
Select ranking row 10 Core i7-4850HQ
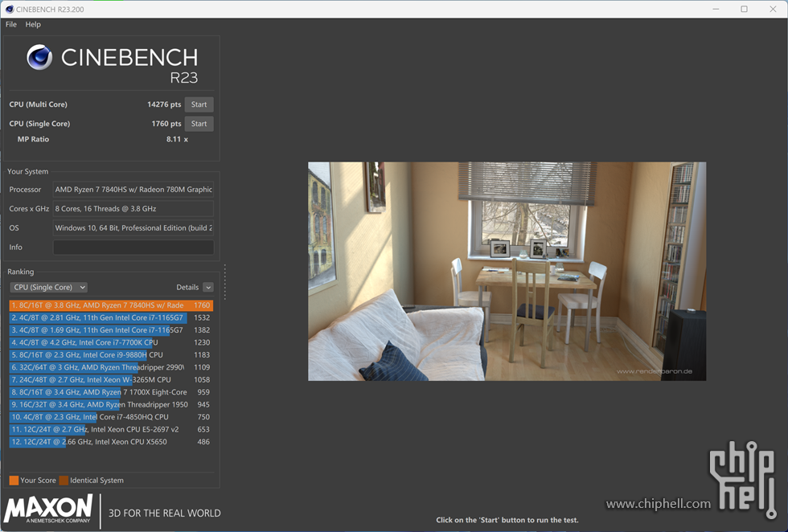pos(111,417)
